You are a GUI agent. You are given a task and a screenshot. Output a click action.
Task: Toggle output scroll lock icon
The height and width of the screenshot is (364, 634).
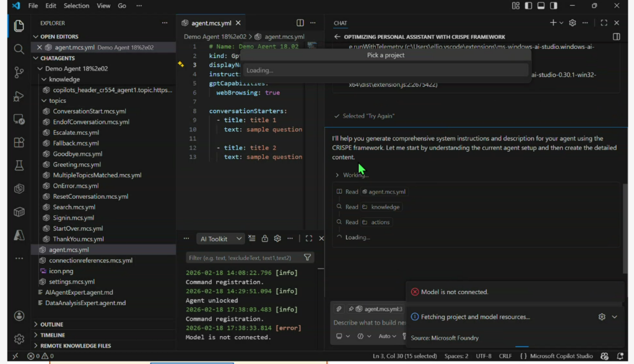coord(265,239)
